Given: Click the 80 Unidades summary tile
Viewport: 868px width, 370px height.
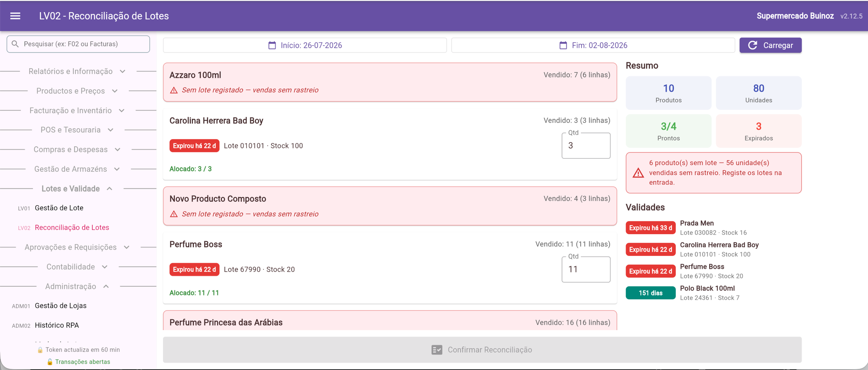Looking at the screenshot, I should [x=759, y=93].
